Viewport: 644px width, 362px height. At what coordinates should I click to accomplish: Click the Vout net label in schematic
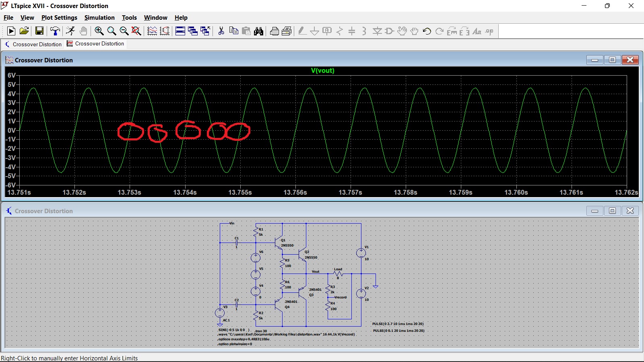tap(316, 271)
